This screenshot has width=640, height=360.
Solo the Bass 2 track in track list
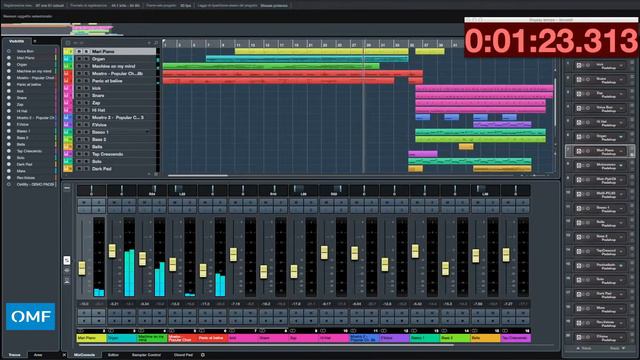86,139
